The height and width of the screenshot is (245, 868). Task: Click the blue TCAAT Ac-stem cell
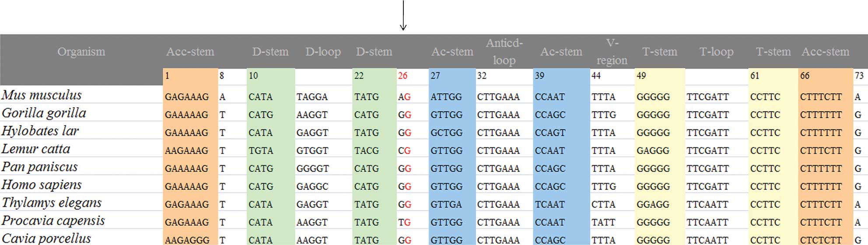click(x=550, y=204)
